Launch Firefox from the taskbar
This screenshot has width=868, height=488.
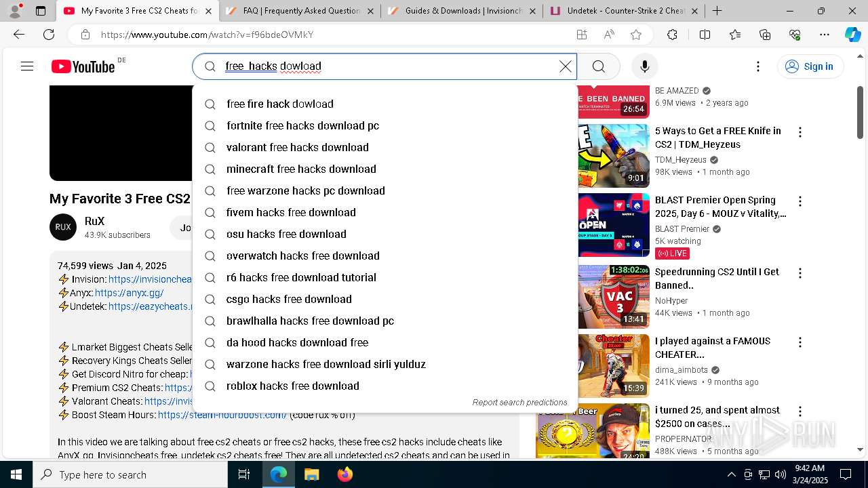point(344,474)
